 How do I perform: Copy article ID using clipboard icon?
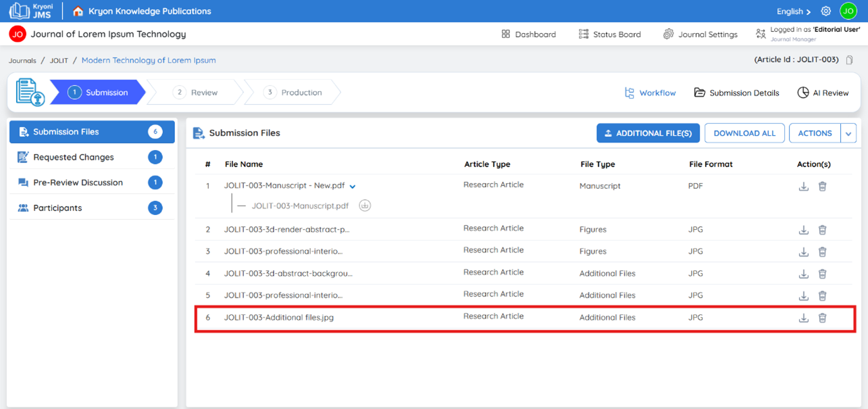850,60
